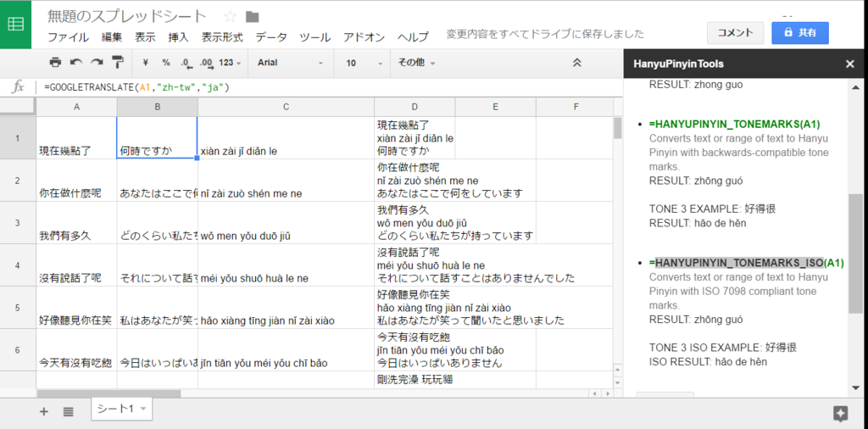Activate the paint format tool
Screen dimensions: 868x429
118,63
